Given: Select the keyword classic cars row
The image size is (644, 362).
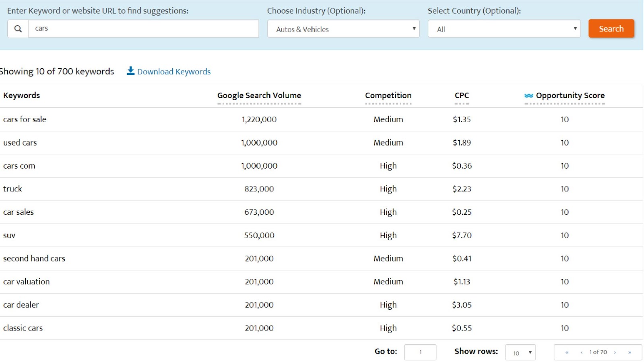Looking at the screenshot, I should click(x=23, y=328).
